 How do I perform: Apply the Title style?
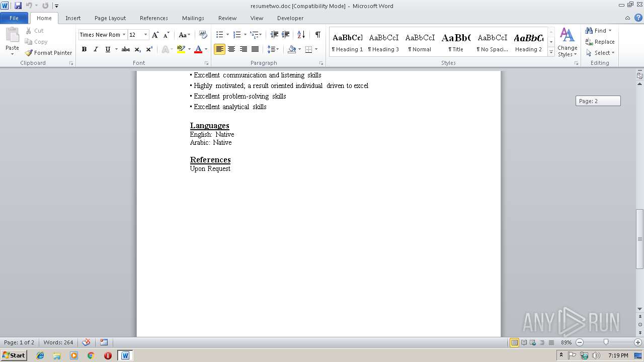[x=456, y=42]
